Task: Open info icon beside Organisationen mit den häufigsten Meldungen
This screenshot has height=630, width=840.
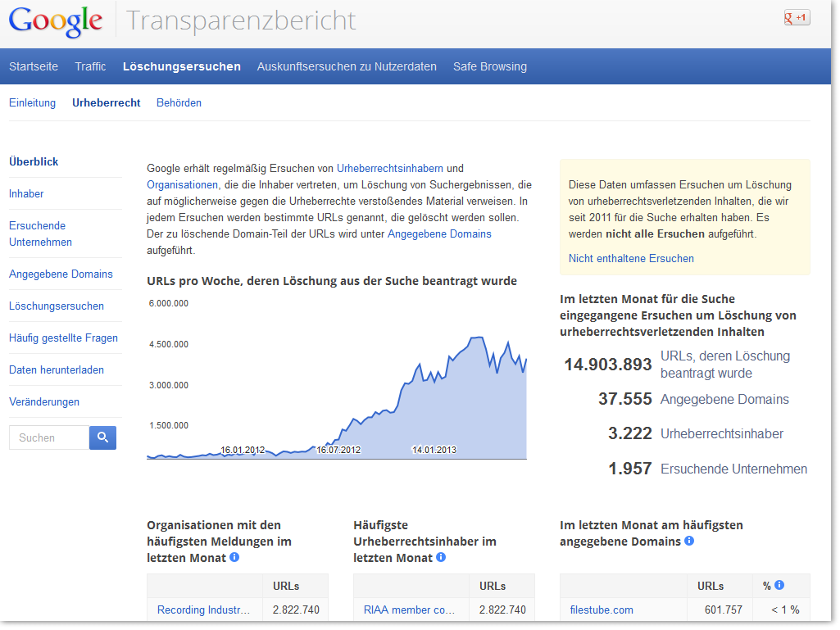Action: coord(234,557)
